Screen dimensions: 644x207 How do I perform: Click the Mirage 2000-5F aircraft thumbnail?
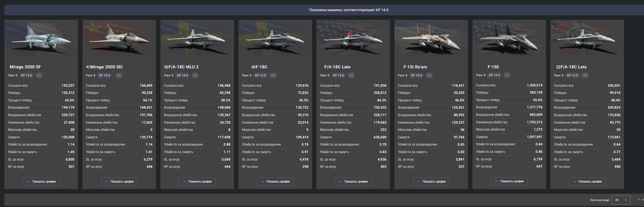click(41, 39)
